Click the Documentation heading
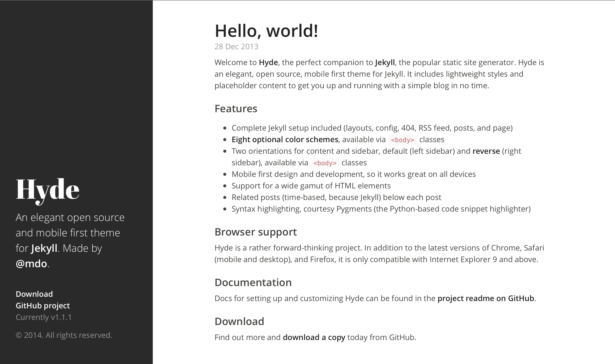Viewport: 615px width, 364px height. tap(253, 283)
